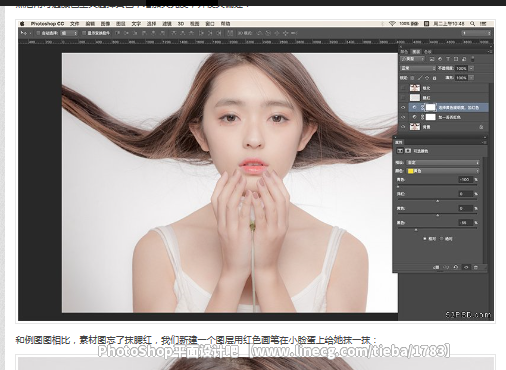506x370 pixels.
Task: Click the pixel layer filter icon
Action: tap(432, 59)
